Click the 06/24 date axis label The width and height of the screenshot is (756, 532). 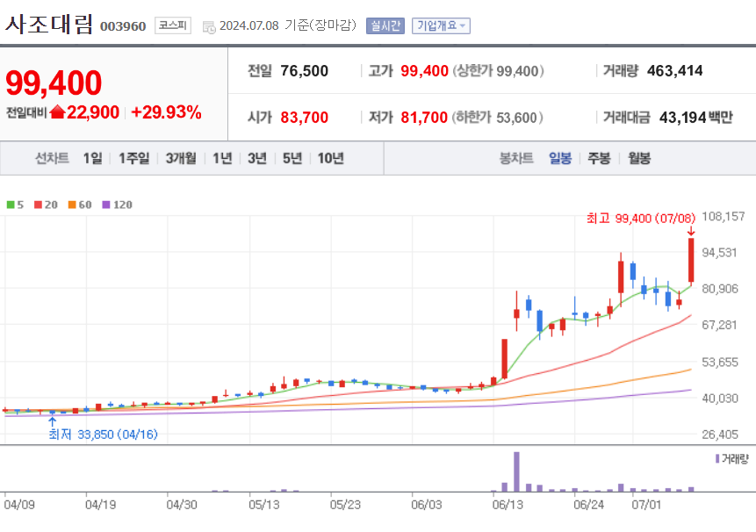[x=588, y=505]
